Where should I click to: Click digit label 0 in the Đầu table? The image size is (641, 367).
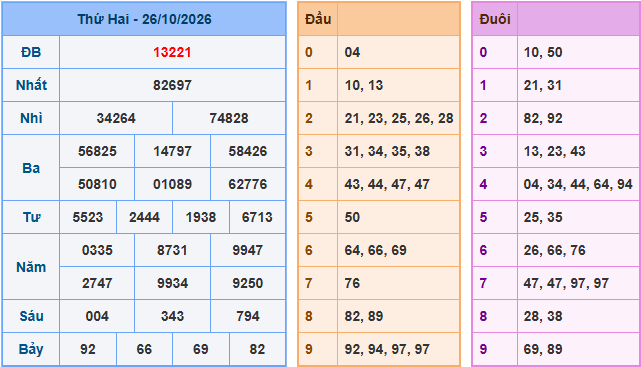point(309,52)
